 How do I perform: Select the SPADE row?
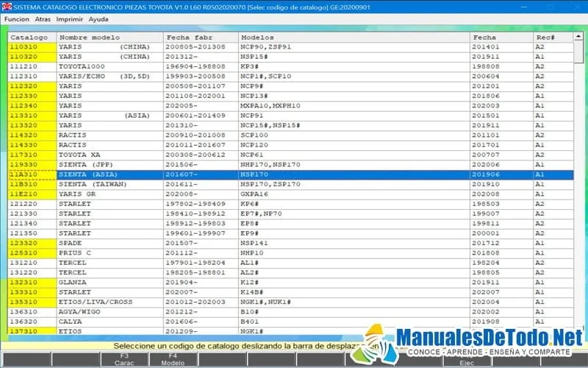pos(290,243)
